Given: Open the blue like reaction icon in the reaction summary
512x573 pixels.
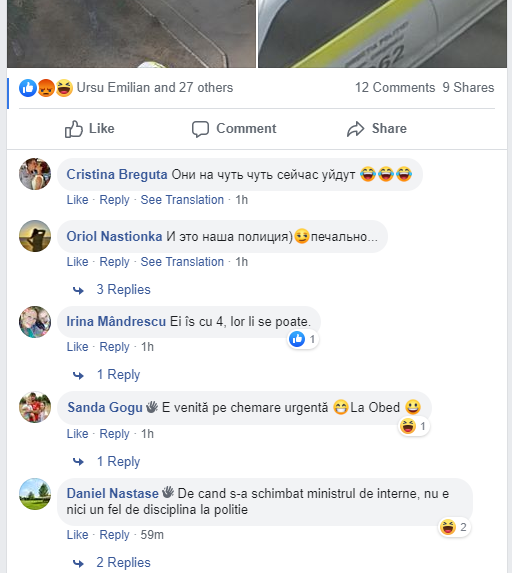Looking at the screenshot, I should point(28,88).
